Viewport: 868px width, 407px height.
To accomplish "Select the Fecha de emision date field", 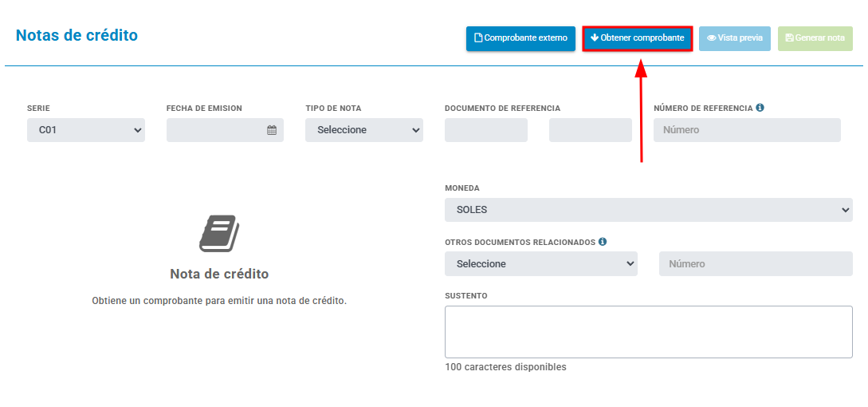I will [x=225, y=130].
